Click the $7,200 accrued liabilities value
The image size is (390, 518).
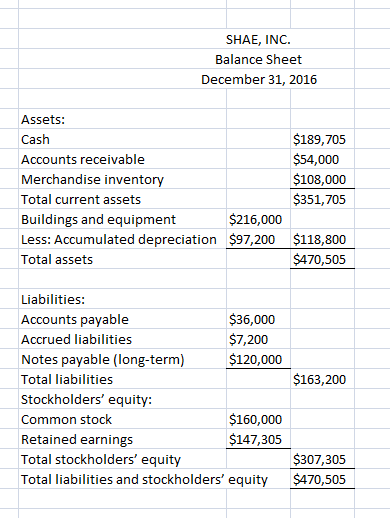[x=248, y=339]
